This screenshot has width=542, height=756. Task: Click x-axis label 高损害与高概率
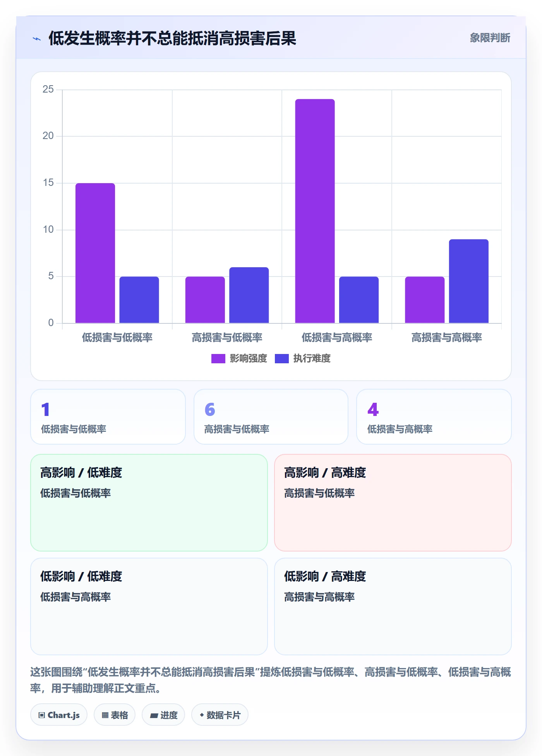[x=447, y=338]
